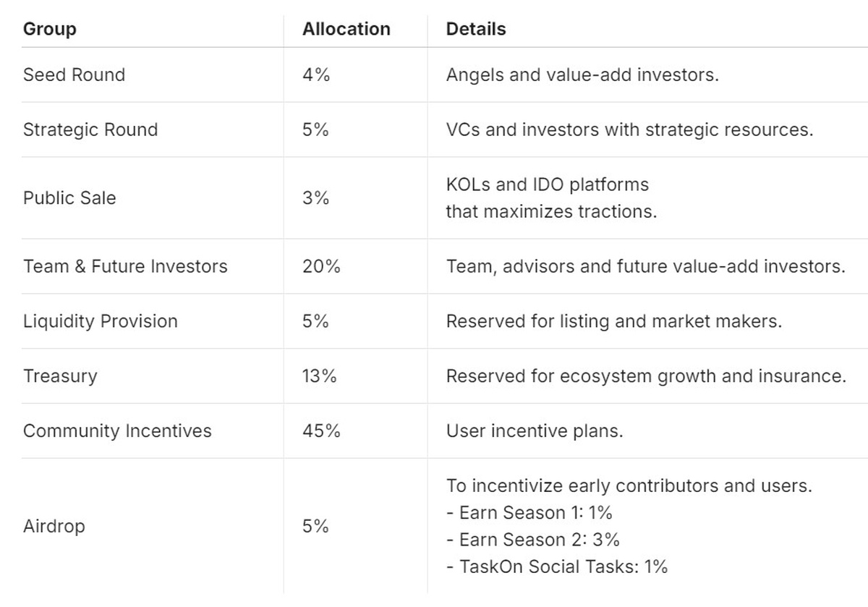This screenshot has width=868, height=607.
Task: Select the 45% allocation value
Action: (x=321, y=431)
